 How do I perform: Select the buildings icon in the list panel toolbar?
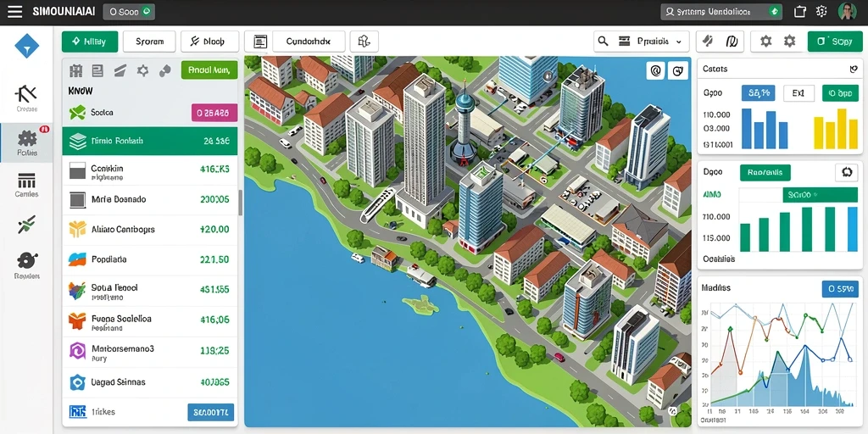75,70
